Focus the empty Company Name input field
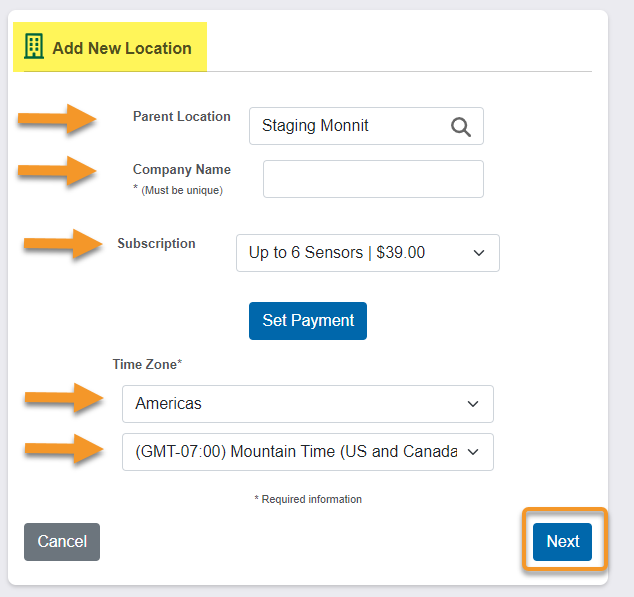The height and width of the screenshot is (597, 634). [373, 179]
